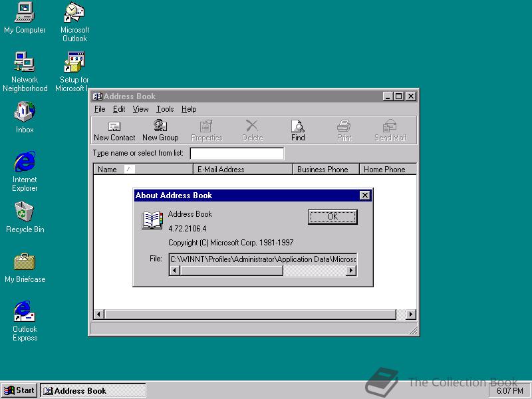The width and height of the screenshot is (532, 399).
Task: Click the contact list scroll right arrow
Action: pos(411,314)
